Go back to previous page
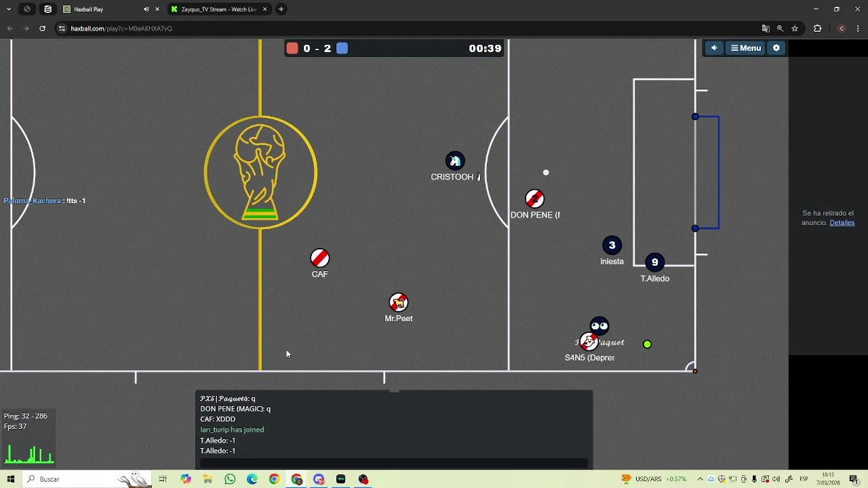 [9, 28]
